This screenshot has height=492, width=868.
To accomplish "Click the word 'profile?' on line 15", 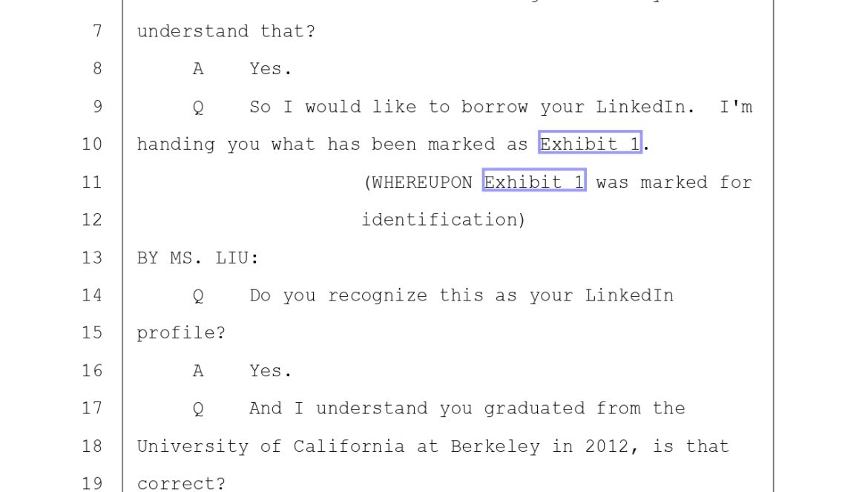I will [181, 333].
